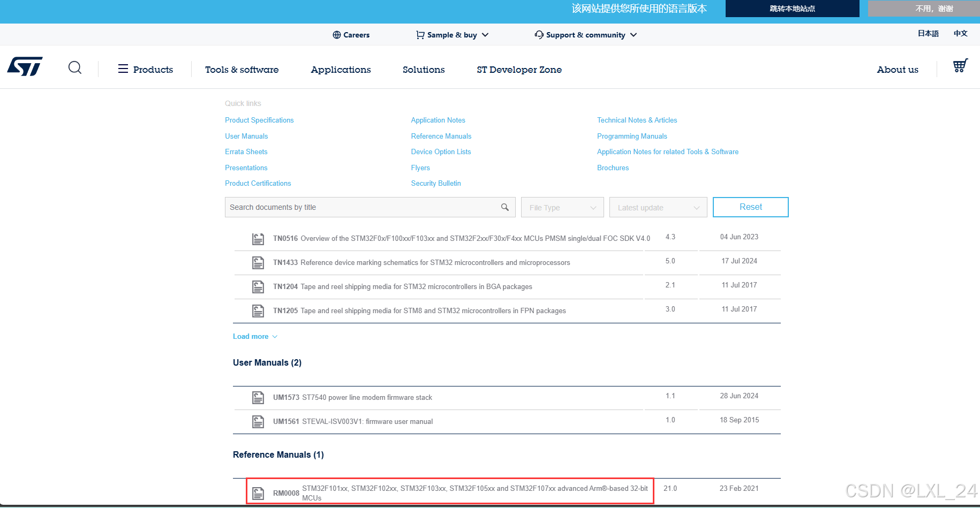This screenshot has height=508, width=980.
Task: Open TN1204 BGA packages shipping media document
Action: 403,287
